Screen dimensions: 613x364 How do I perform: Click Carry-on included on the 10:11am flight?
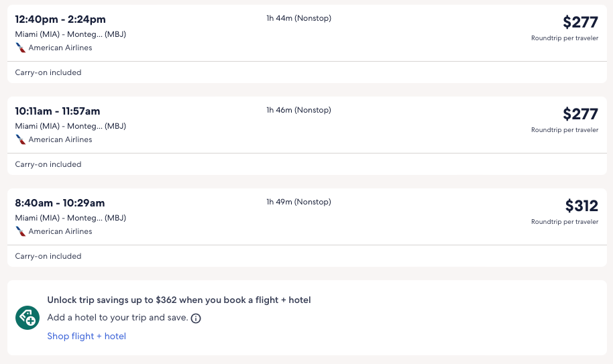click(x=48, y=164)
